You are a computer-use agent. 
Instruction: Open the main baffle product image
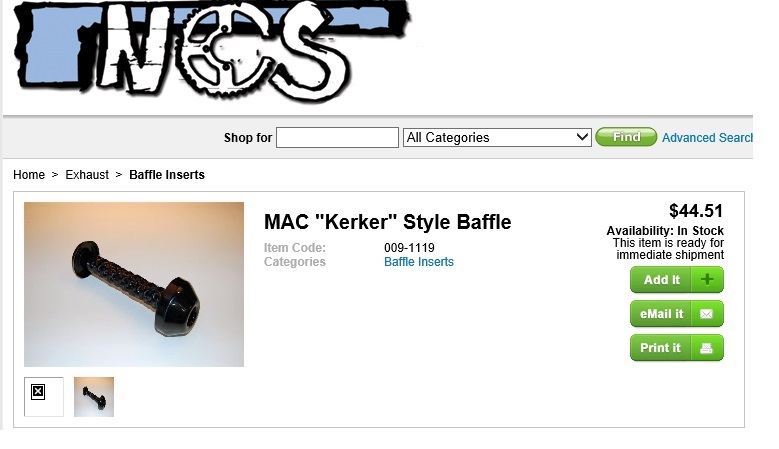[134, 284]
